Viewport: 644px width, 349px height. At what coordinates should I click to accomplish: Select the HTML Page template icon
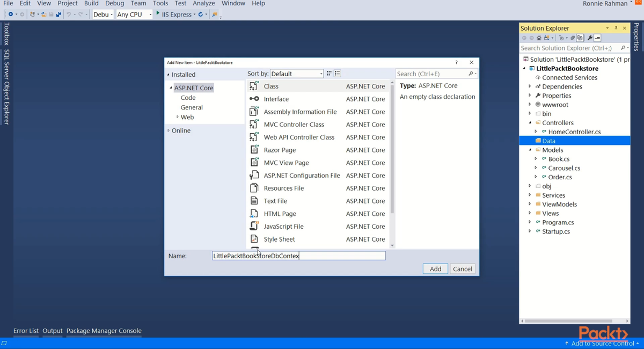[x=254, y=214]
